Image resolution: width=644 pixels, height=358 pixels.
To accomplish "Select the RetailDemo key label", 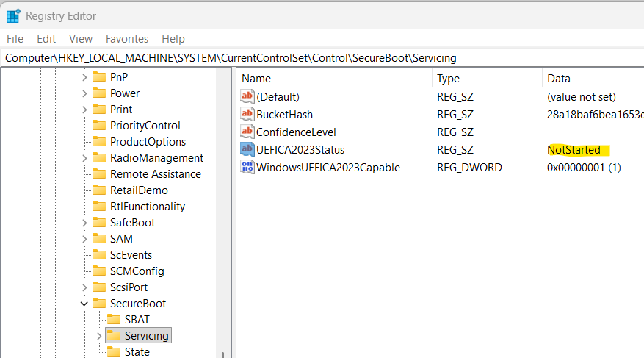I will [x=139, y=190].
